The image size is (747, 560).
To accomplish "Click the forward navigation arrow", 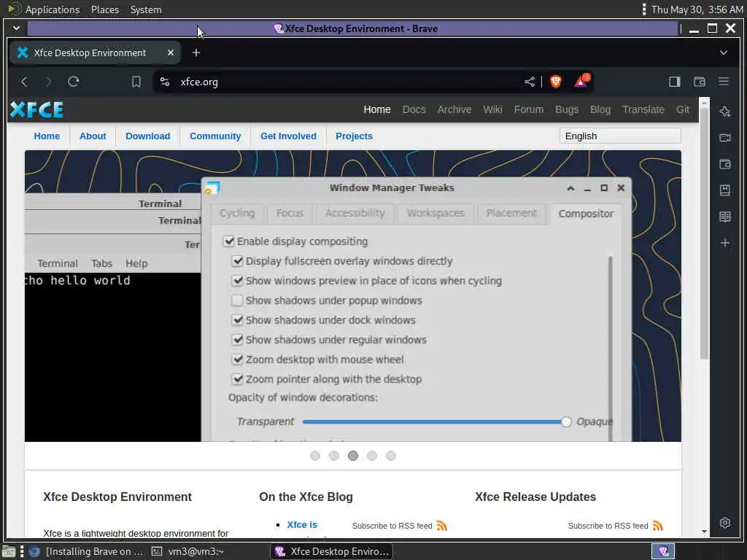I will pos(49,82).
